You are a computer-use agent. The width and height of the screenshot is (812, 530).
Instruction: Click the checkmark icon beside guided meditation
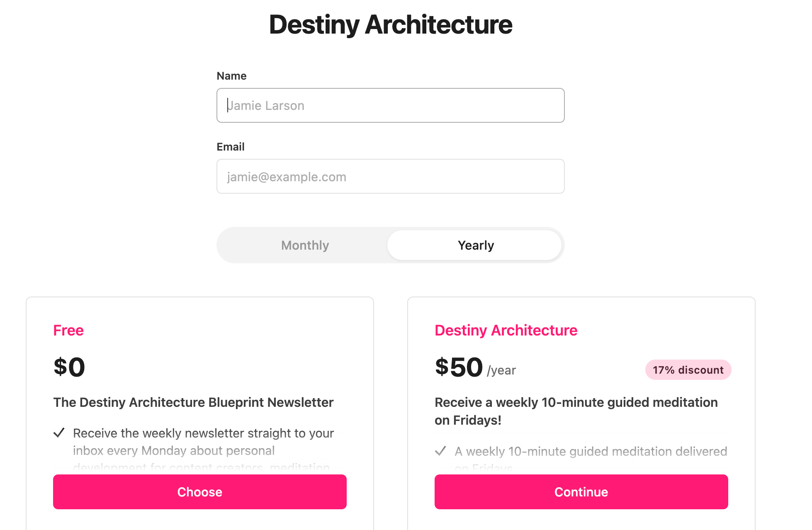[x=440, y=451]
